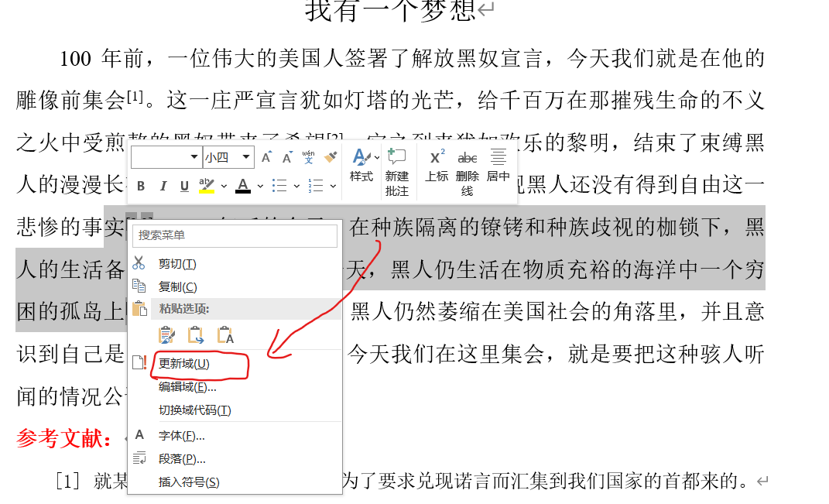Apply superscript with 上标 button
829x504 pixels.
point(437,166)
